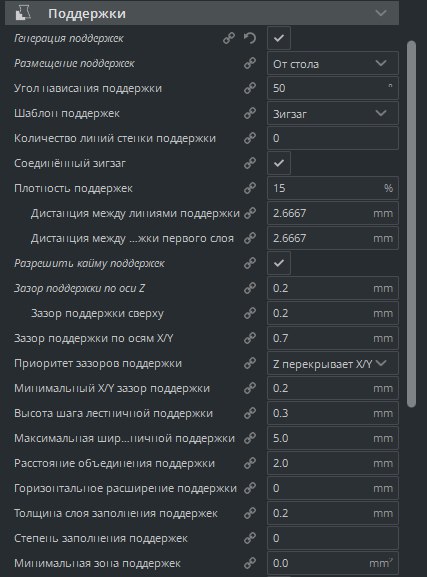Edit the Степень заполнения поддержек field

point(333,539)
